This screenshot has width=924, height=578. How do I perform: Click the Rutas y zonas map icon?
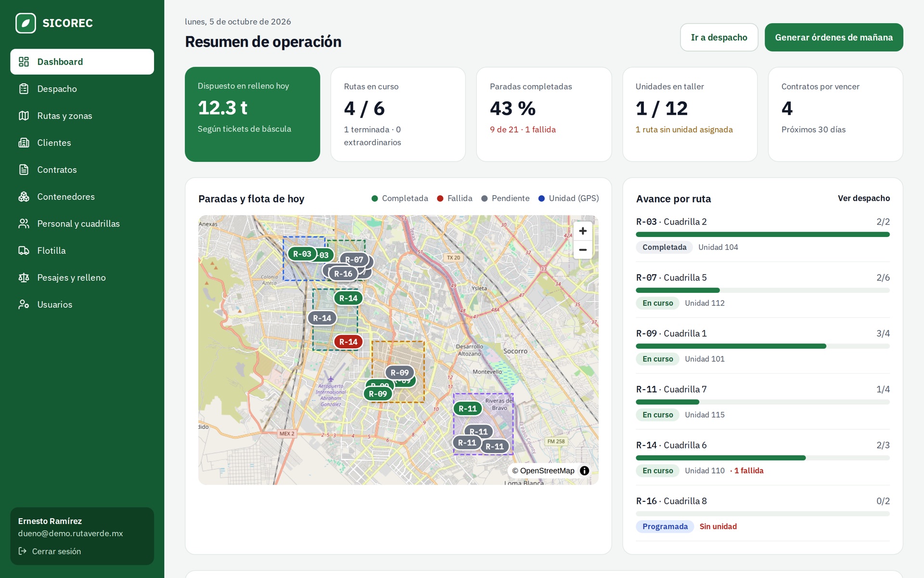coord(24,116)
